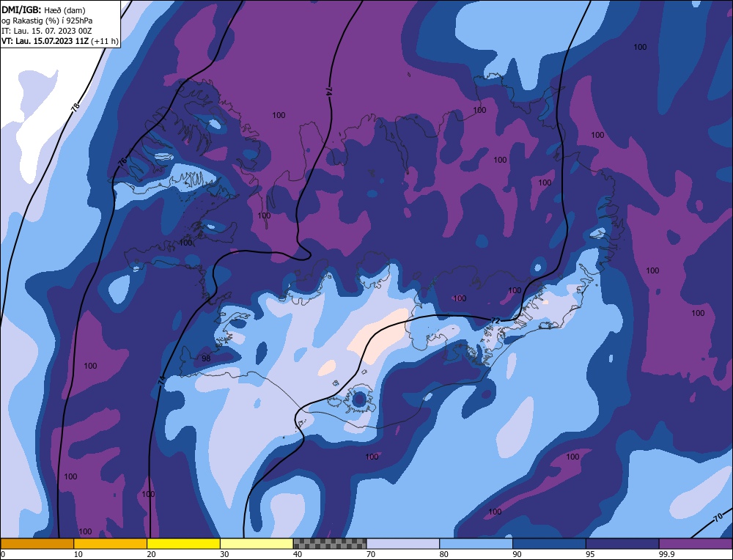Click the legend value 99.9
733x560 pixels.
[666, 554]
